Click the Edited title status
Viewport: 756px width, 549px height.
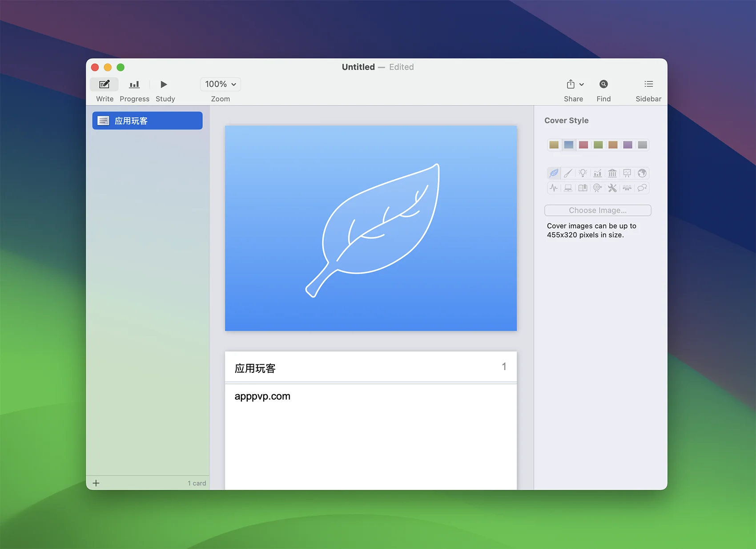[401, 67]
